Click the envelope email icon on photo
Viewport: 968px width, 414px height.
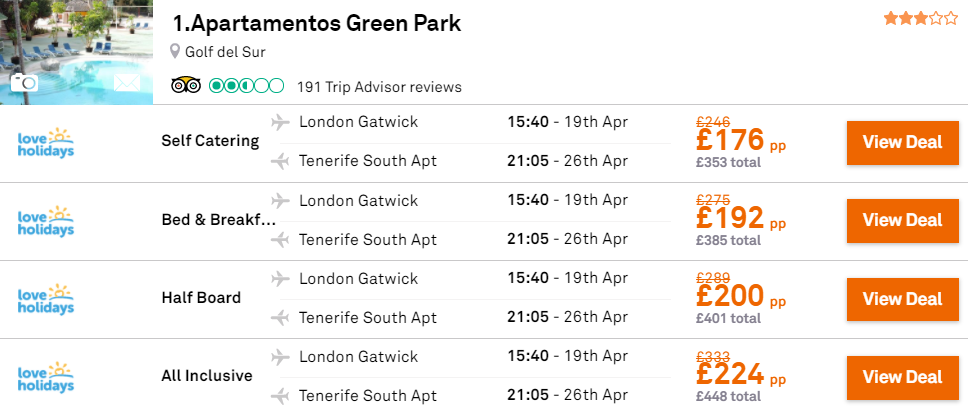pos(127,83)
